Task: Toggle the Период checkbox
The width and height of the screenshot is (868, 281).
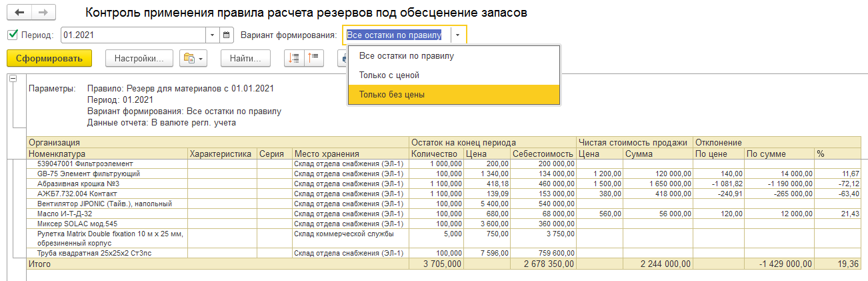Action: [x=13, y=35]
